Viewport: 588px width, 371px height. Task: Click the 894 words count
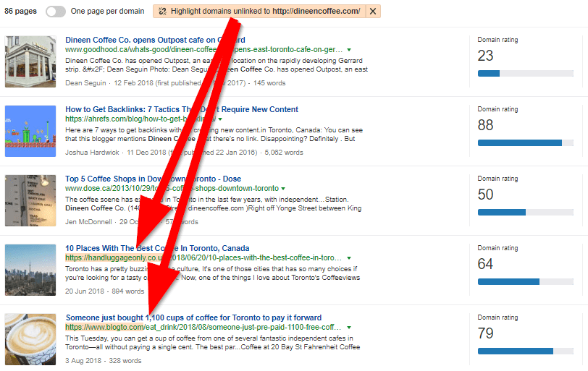pos(128,291)
